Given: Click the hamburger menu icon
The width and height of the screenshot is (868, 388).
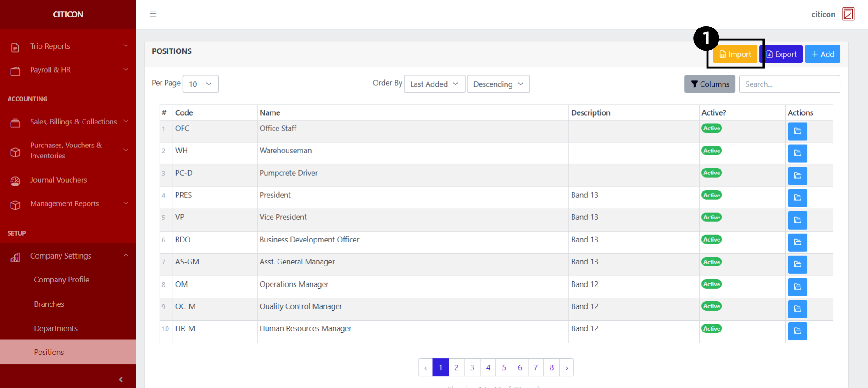Looking at the screenshot, I should tap(153, 14).
